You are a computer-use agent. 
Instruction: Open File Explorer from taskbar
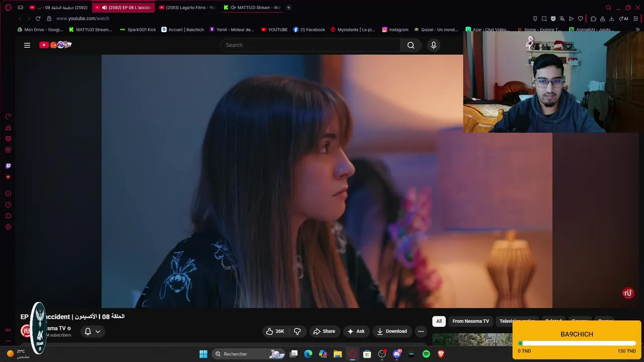click(x=338, y=354)
